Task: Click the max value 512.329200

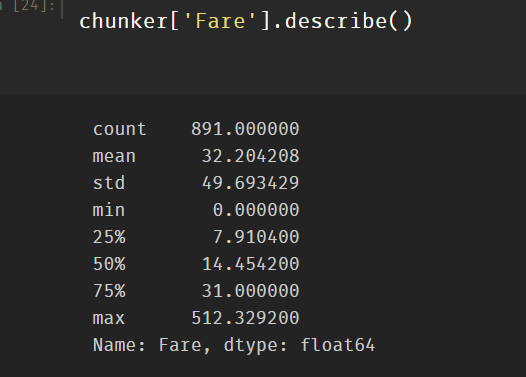Action: tap(245, 318)
